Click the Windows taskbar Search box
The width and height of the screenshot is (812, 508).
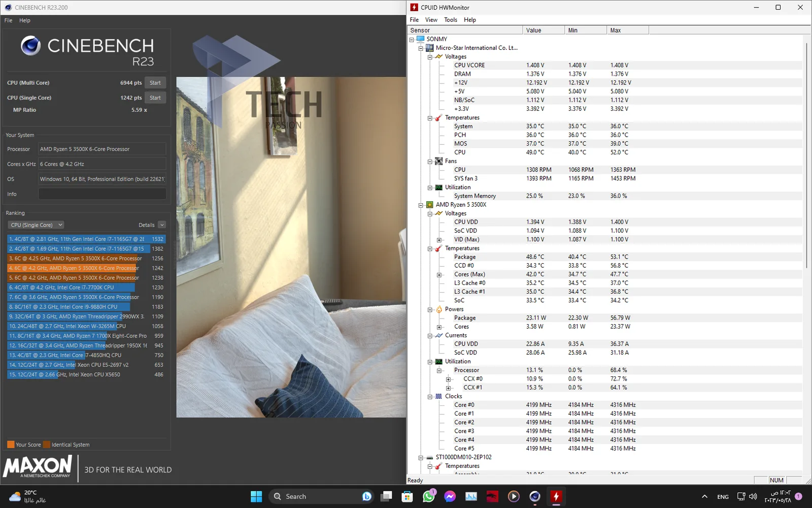(x=321, y=496)
